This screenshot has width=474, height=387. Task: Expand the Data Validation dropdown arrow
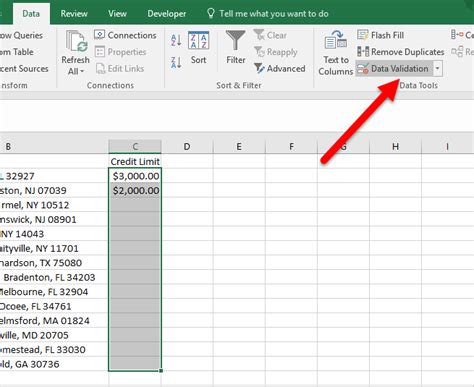(438, 69)
